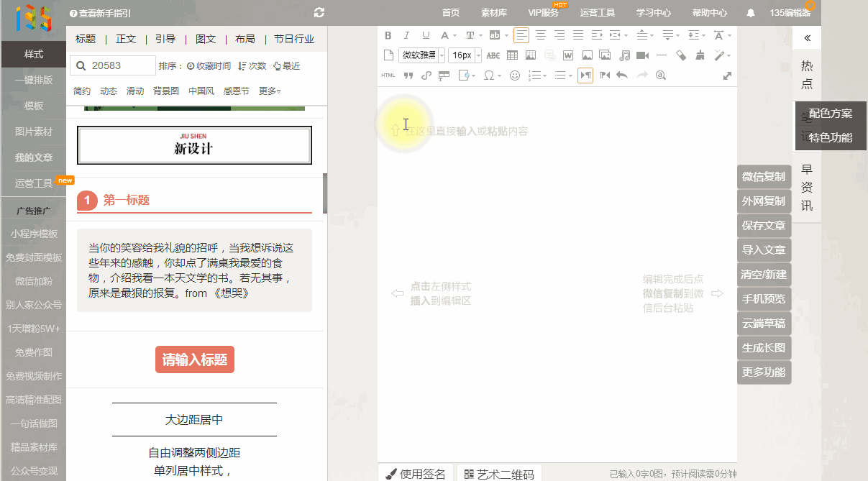This screenshot has width=868, height=481.
Task: Expand editor to fullscreen
Action: [727, 75]
